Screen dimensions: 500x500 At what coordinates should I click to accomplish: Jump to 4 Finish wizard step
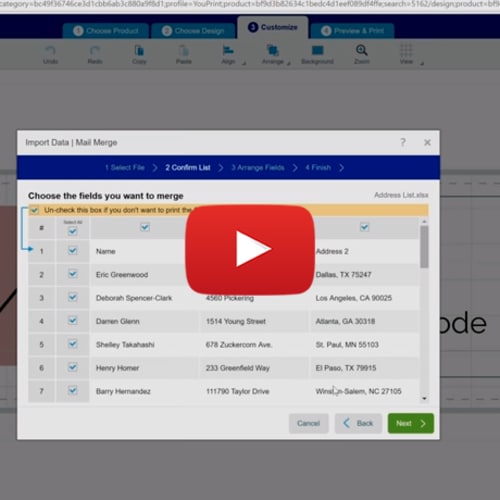318,168
